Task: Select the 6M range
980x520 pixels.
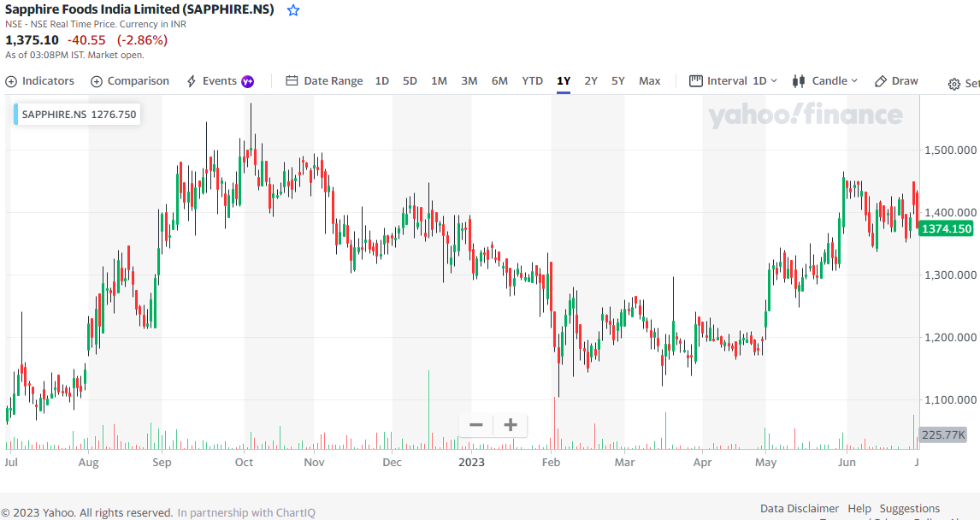Action: (499, 81)
